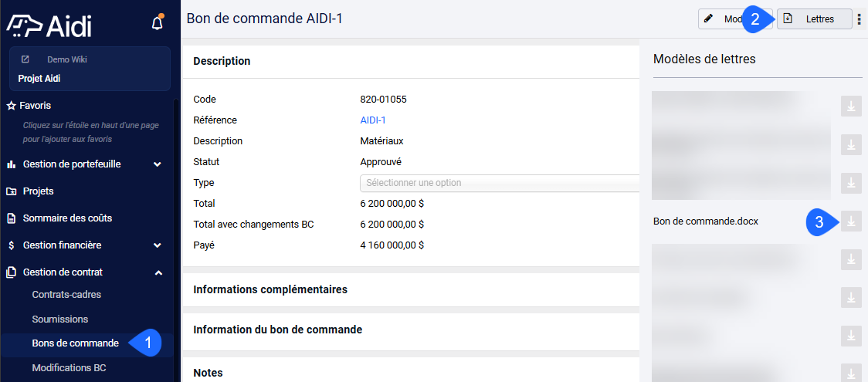The image size is (868, 382).
Task: Select Modifications BC menu item
Action: pos(70,367)
